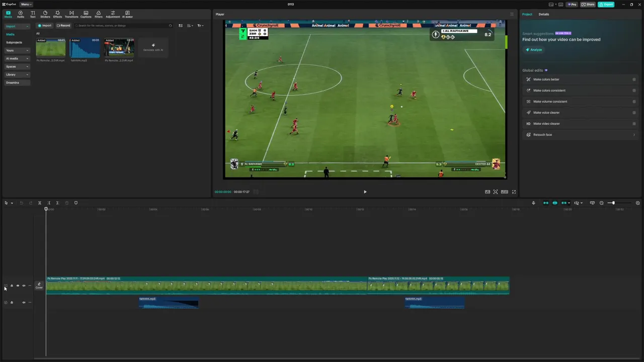Click the Import button
Viewport: 644px width, 362px height.
click(45, 26)
